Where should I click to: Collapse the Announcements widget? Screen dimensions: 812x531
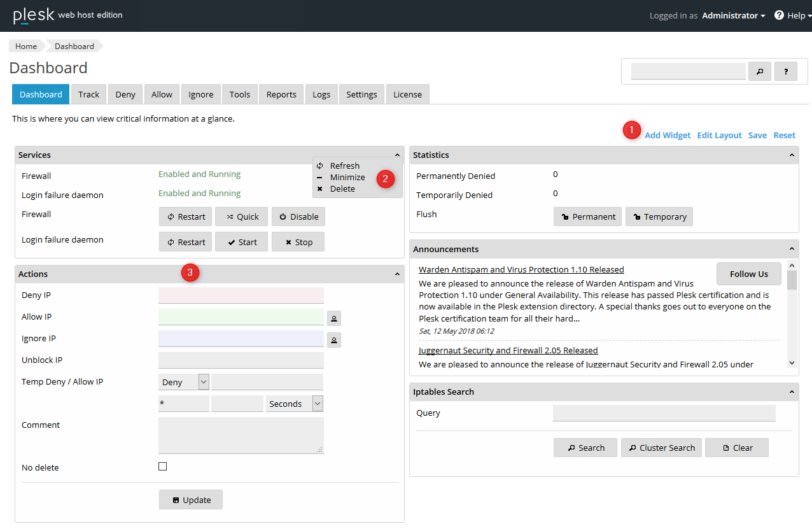coord(792,249)
